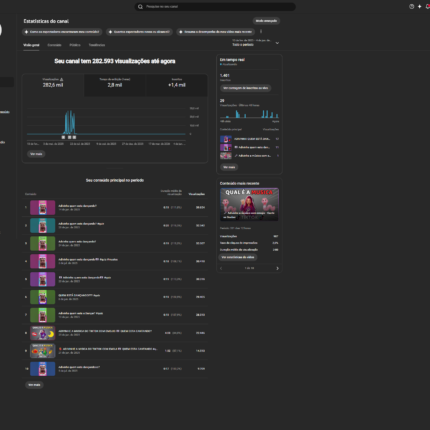430x430 pixels.
Task: Select the Tempo de exibição metric card
Action: coord(115,85)
